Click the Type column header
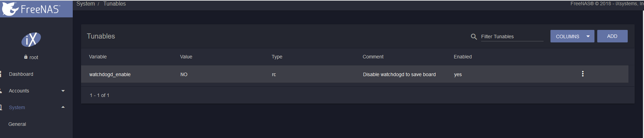The height and width of the screenshot is (138, 644). click(277, 57)
